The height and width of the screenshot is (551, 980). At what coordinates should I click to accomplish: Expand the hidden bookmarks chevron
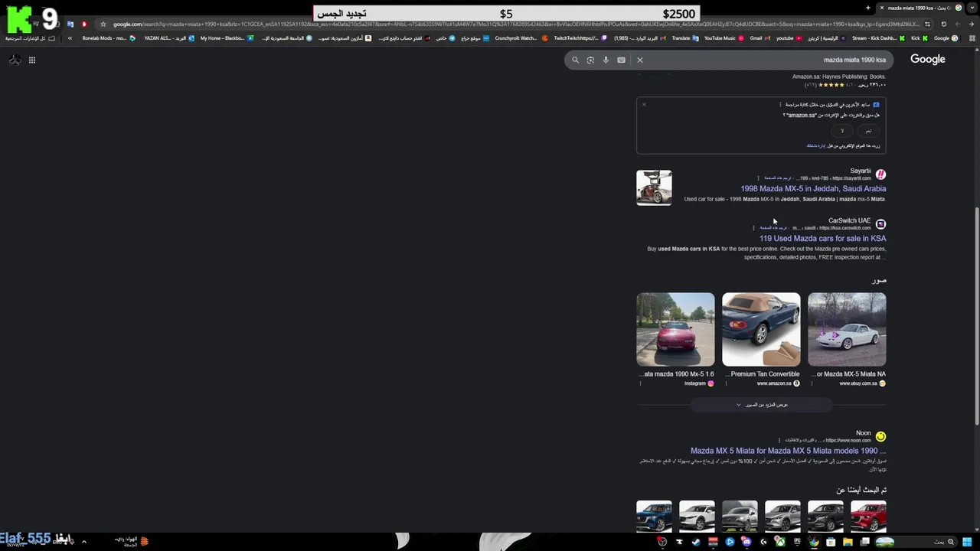coord(70,38)
